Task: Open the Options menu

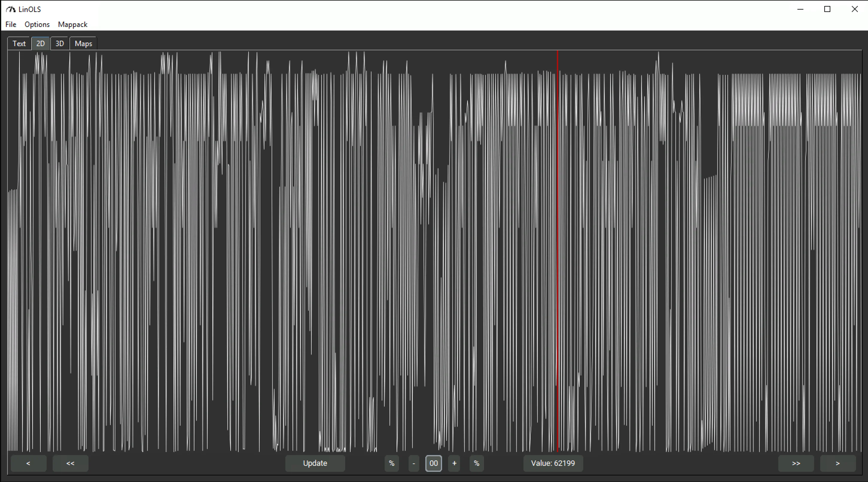Action: click(x=37, y=24)
